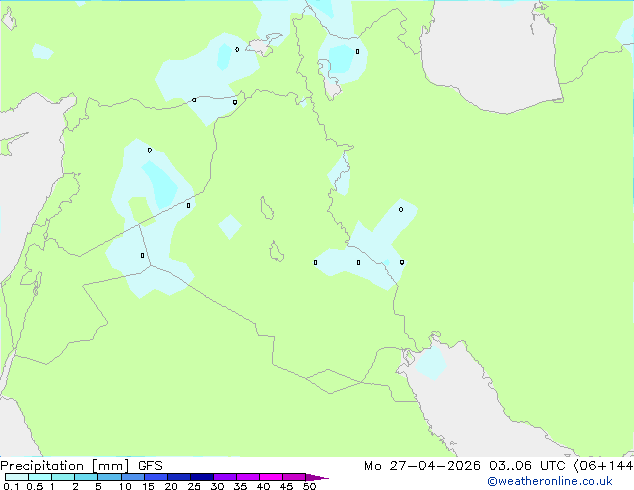Click the 'Mo 27-04-2026' date text
This screenshot has width=634, height=490.
(422, 466)
